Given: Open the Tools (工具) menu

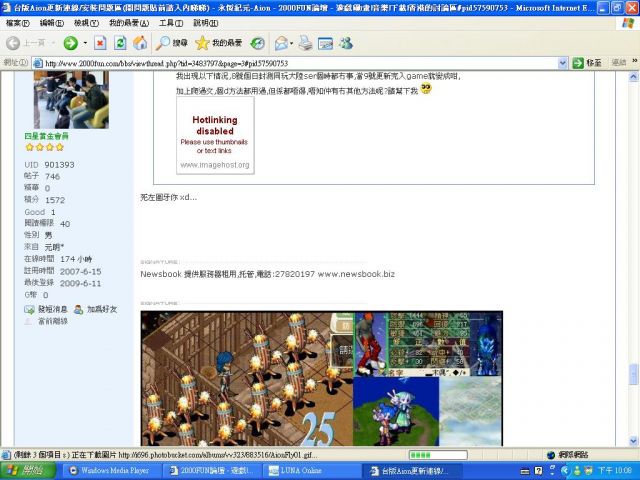Looking at the screenshot, I should (171, 23).
